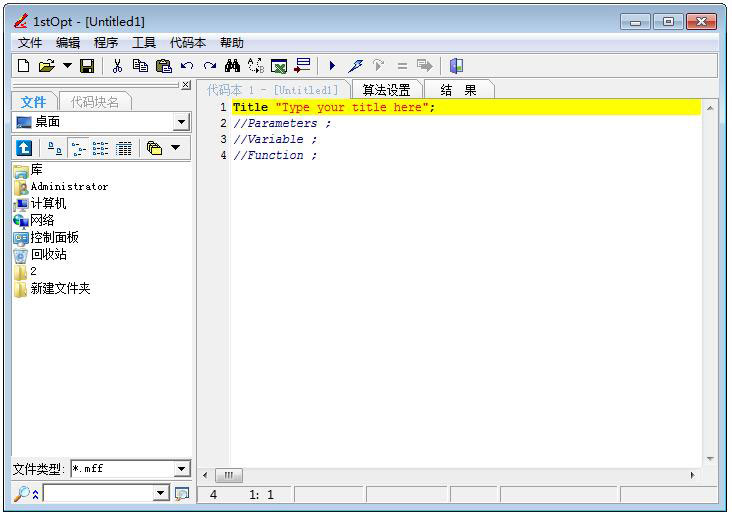Select 回收站 in the file list
The width and height of the screenshot is (732, 515).
(40, 255)
